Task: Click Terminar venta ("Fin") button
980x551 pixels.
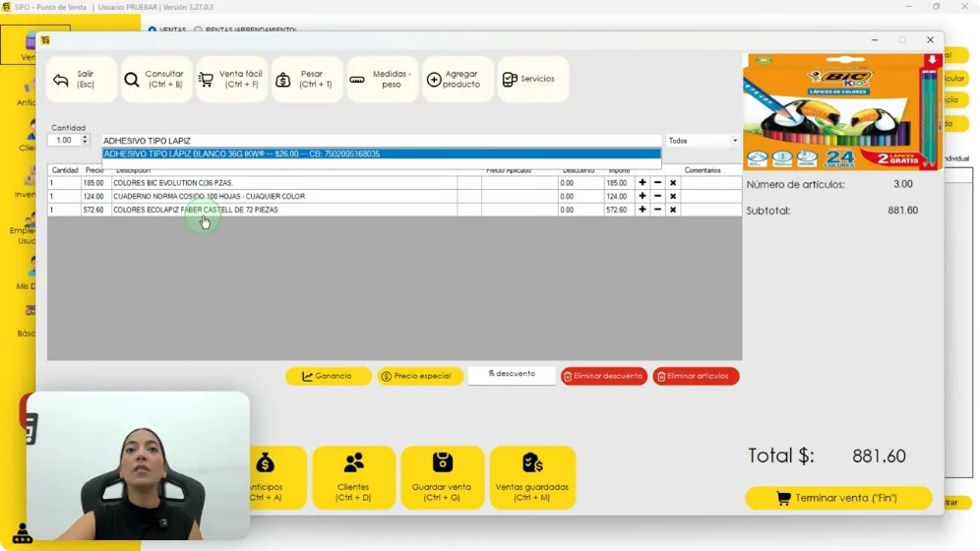Action: 838,498
